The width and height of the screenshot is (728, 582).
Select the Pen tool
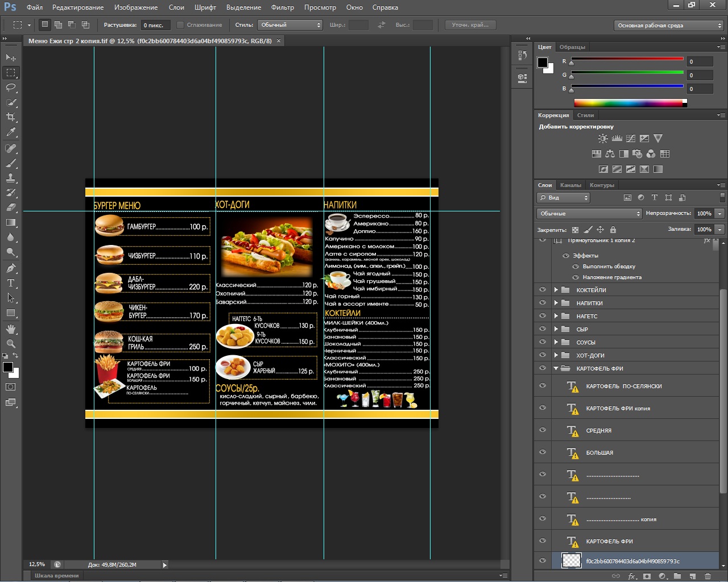tap(11, 268)
